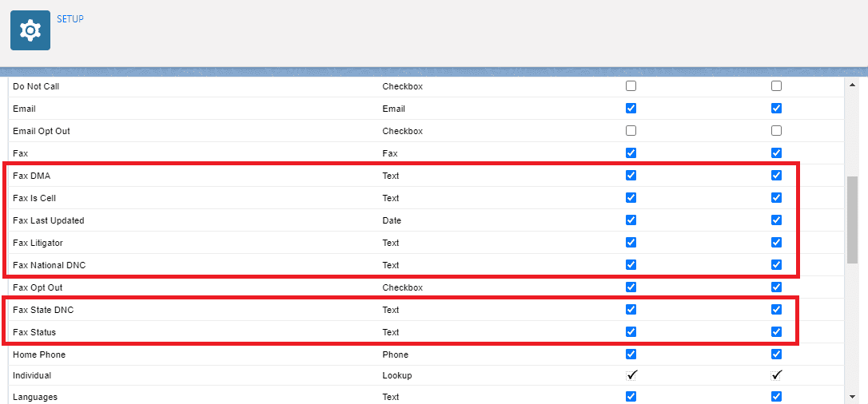Viewport: 868px width, 404px height.
Task: Uncheck the left Fax Last Updated checkbox
Action: pyautogui.click(x=631, y=220)
